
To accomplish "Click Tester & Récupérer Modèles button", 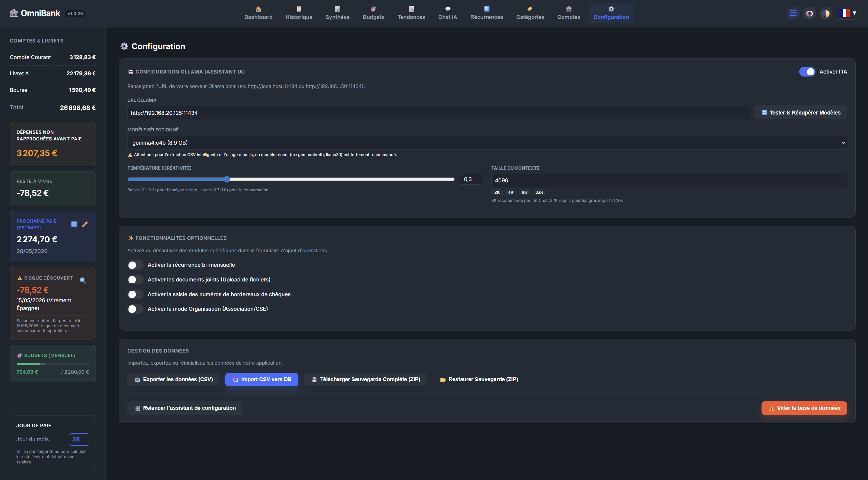I will point(801,113).
